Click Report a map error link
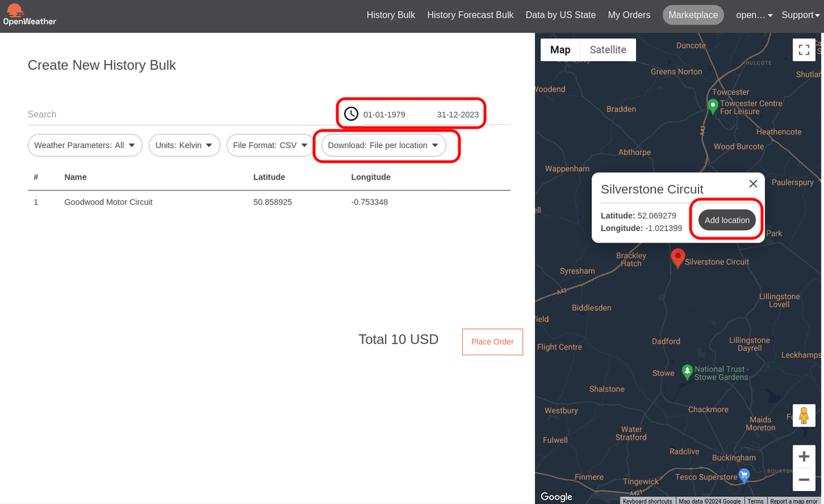Screen dimensions: 824x504 (x=794, y=501)
